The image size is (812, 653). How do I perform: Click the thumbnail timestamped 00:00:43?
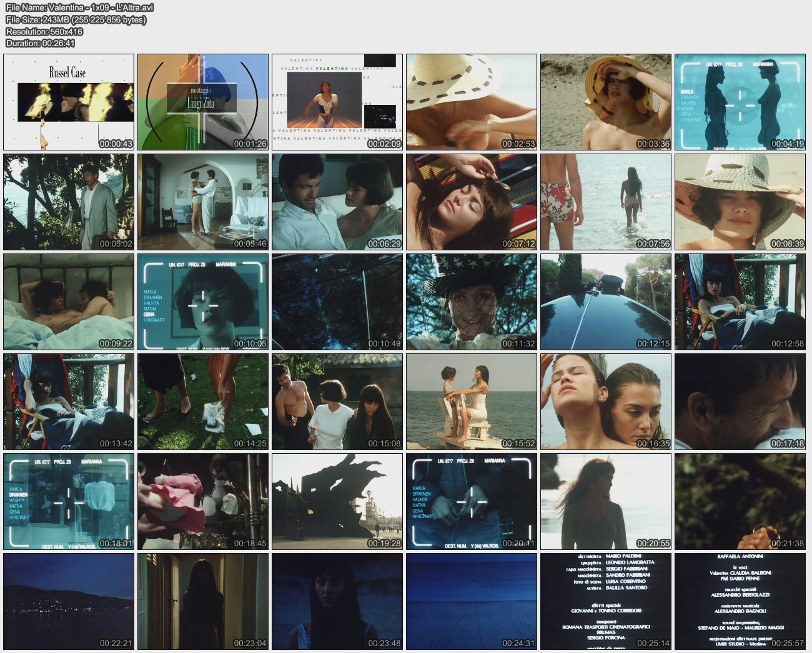(69, 102)
